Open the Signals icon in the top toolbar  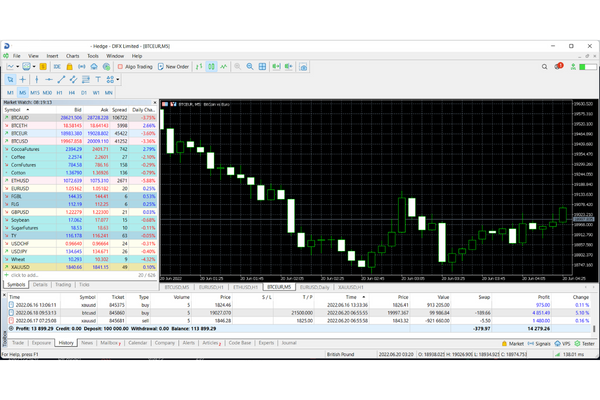82,67
